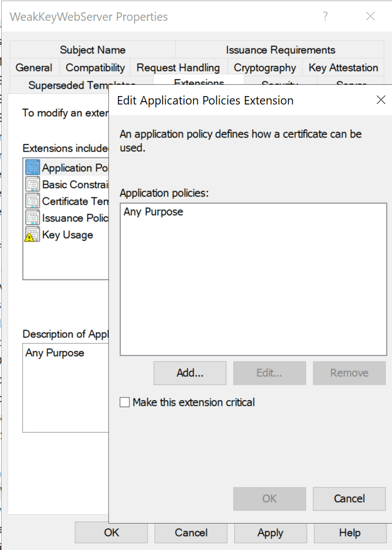Close the WeakKeyWebServer Properties window
Viewport: 392px width, 550px height.
[x=370, y=16]
